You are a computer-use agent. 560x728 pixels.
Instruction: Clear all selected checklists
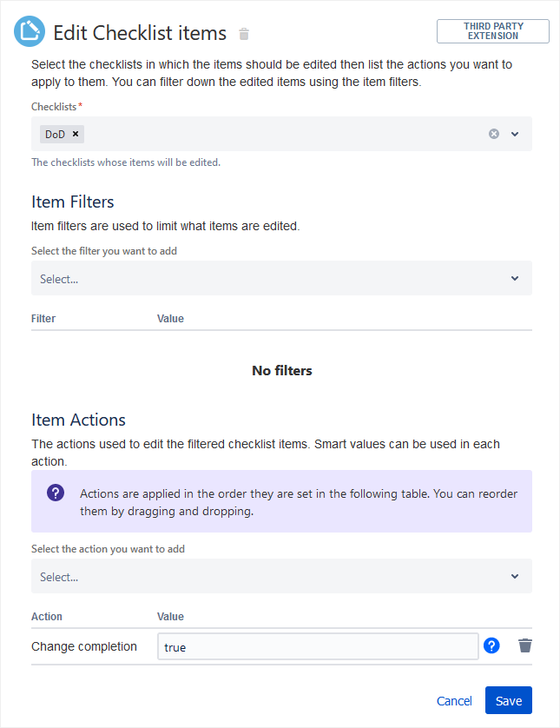(x=494, y=134)
